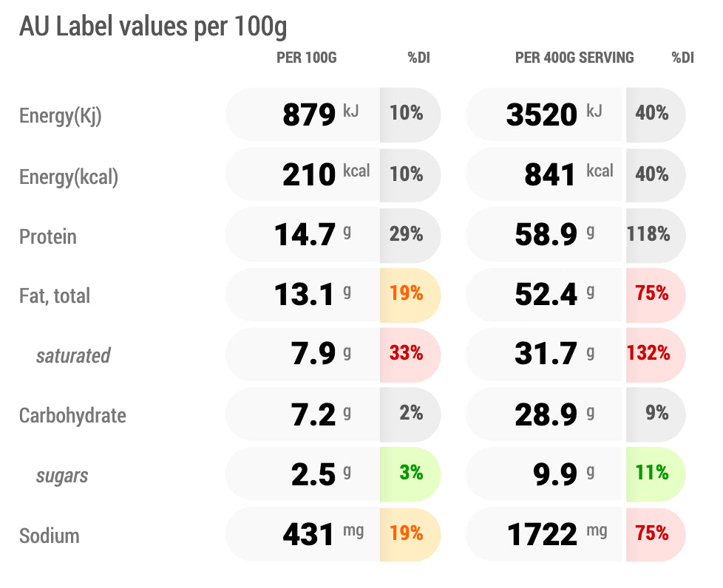Select the saturated sub-row label
The image size is (723, 588).
pos(73,356)
